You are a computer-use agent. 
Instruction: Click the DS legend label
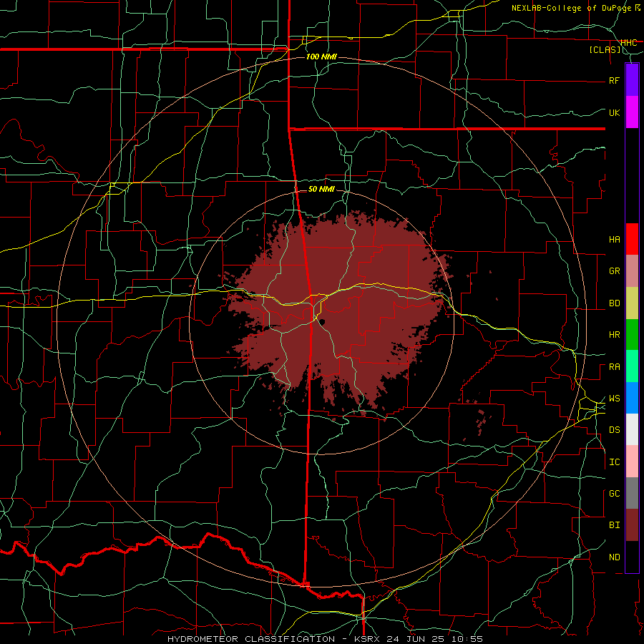(x=614, y=429)
